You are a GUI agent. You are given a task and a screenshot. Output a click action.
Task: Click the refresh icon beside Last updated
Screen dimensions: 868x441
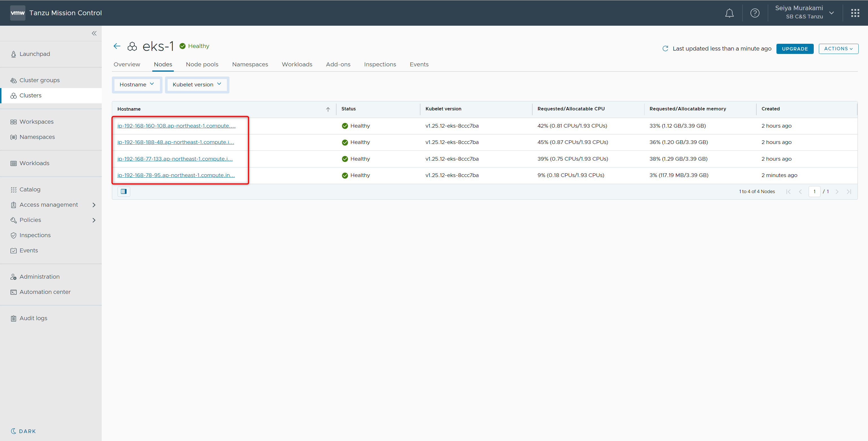[x=665, y=49]
